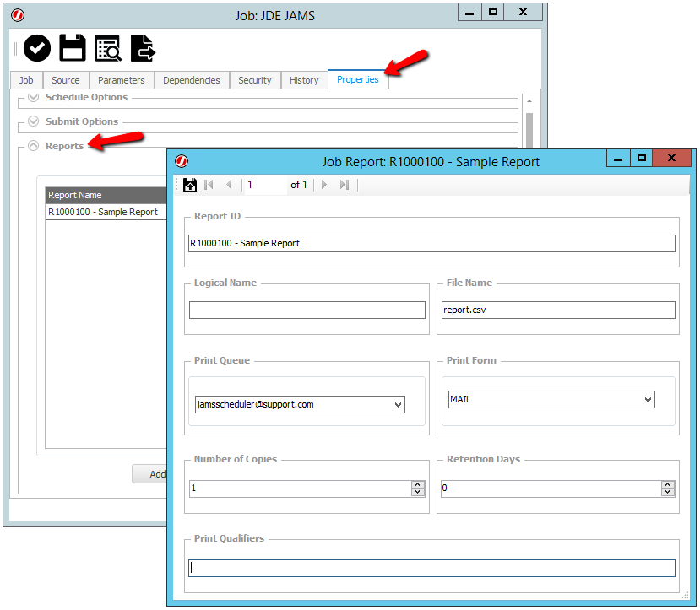700x610 pixels.
Task: Close the Job Report window
Action: tap(671, 159)
